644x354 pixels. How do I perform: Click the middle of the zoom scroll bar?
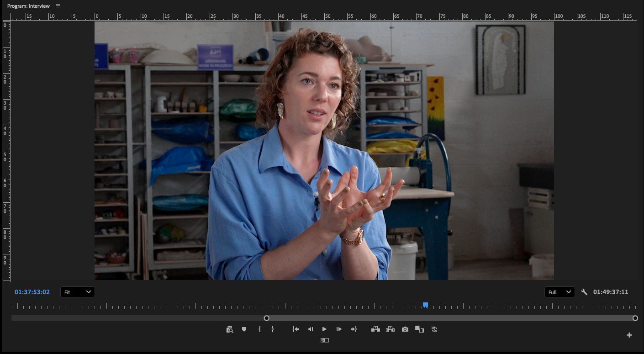point(451,318)
